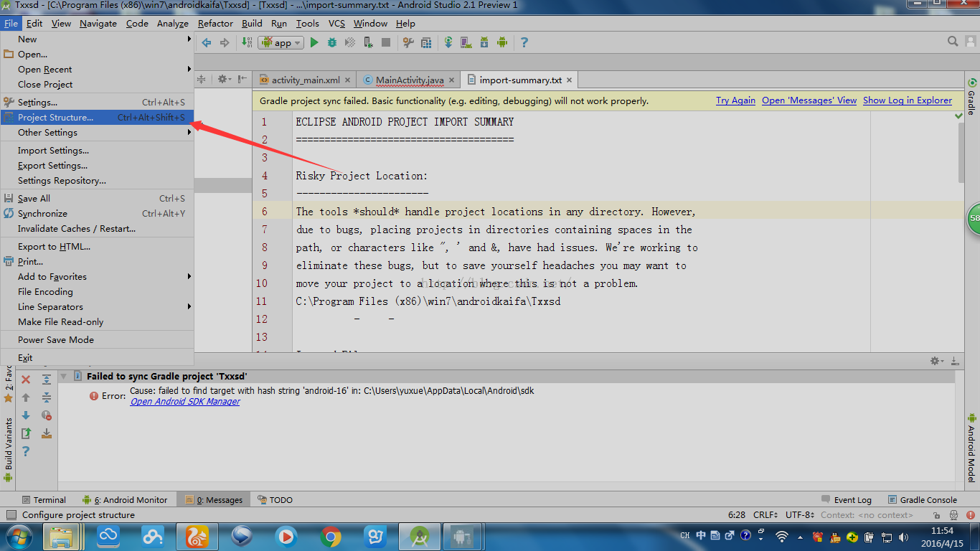Image resolution: width=980 pixels, height=551 pixels.
Task: Choose Project Structure from File menu
Action: 97,118
